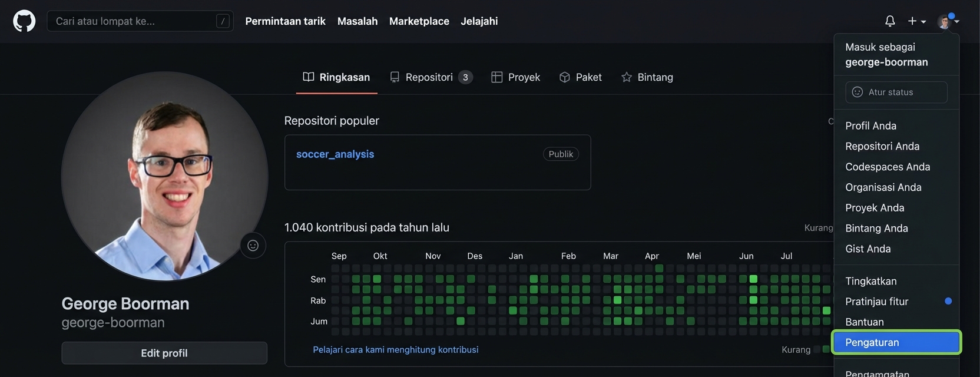The width and height of the screenshot is (980, 377).
Task: Click the star icon beside Bintang
Action: coord(626,77)
